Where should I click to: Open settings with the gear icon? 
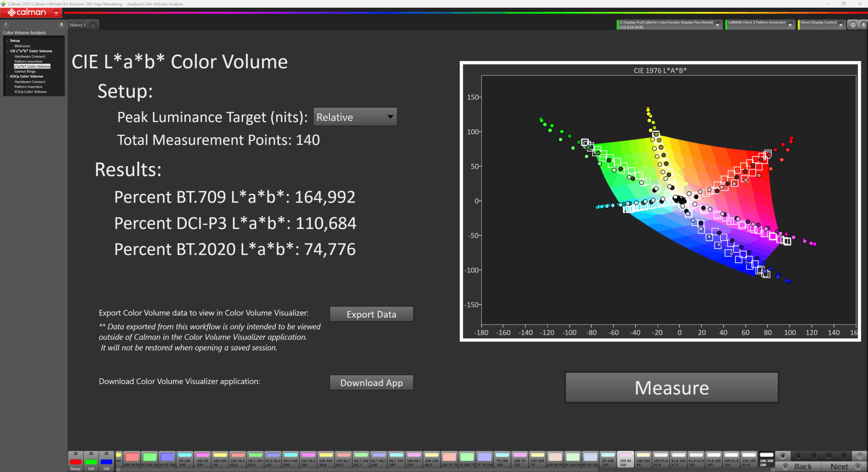(x=853, y=24)
